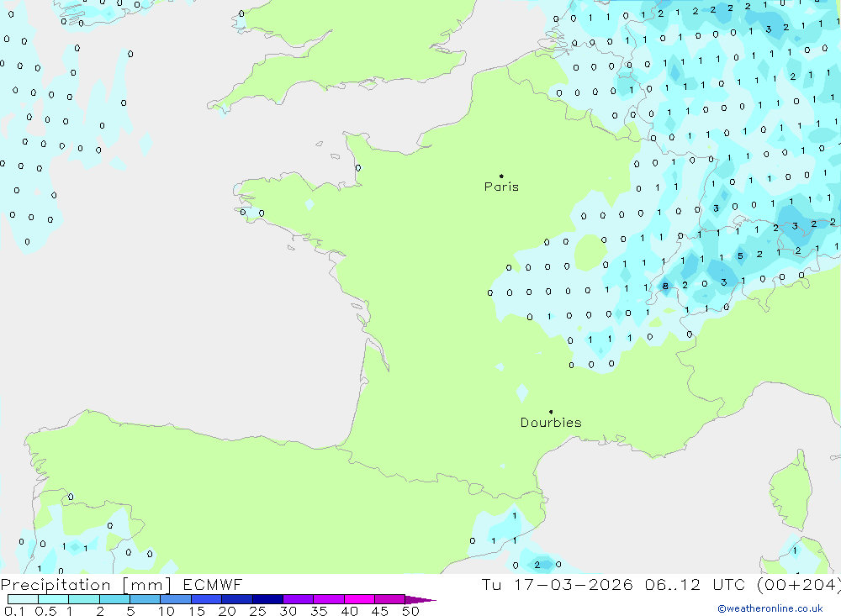Select the 45–50 mm legend swatch
The image size is (841, 616).
pos(389,599)
